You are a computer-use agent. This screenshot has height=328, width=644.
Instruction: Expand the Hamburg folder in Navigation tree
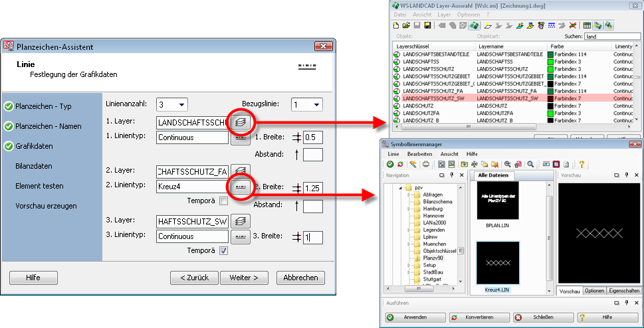(409, 209)
